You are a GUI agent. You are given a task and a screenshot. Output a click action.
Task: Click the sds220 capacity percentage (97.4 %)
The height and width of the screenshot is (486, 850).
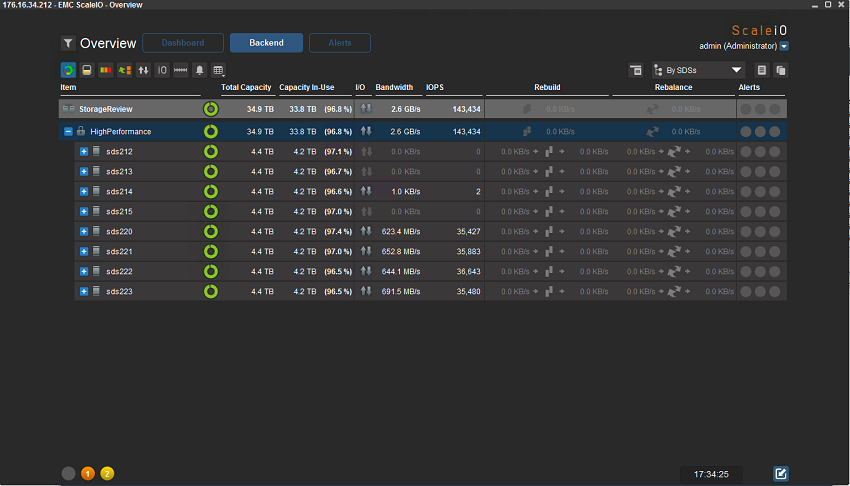coord(338,231)
